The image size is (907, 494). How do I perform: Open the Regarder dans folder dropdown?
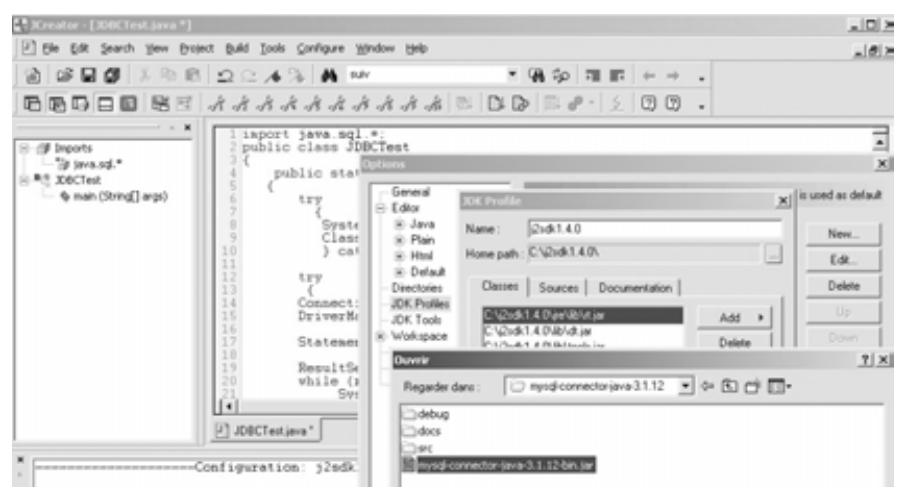coord(685,386)
